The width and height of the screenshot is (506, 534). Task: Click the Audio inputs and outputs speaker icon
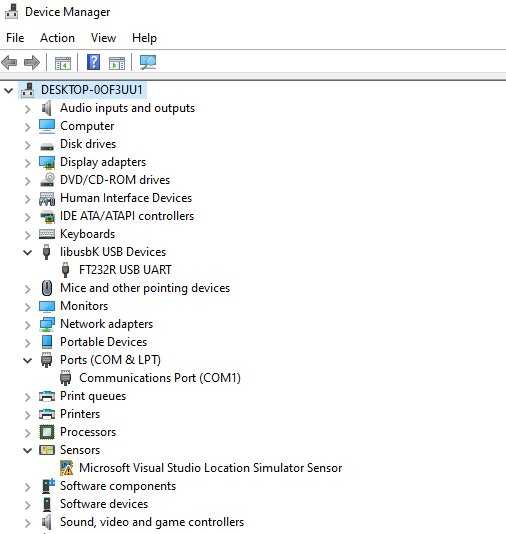click(47, 108)
